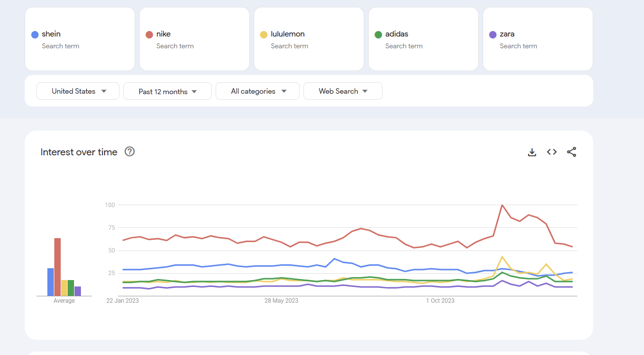Select the zara search term card
Screen dimensions: 644x355
538,39
